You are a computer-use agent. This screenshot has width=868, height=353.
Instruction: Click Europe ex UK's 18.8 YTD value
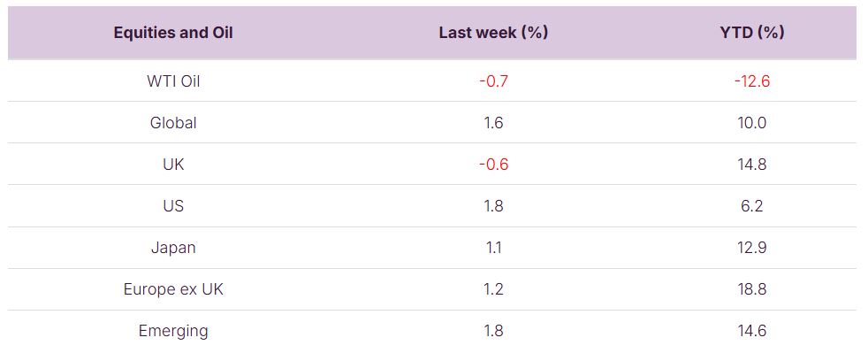[x=751, y=288]
